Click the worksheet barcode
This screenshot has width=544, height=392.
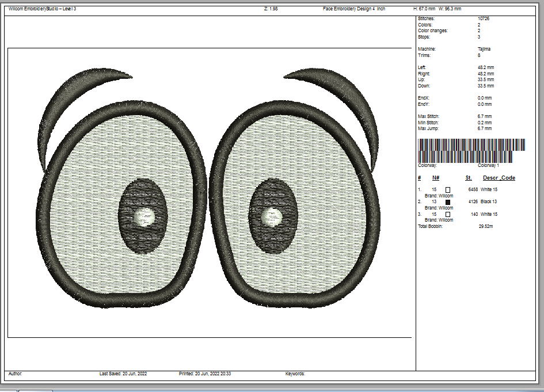point(471,151)
